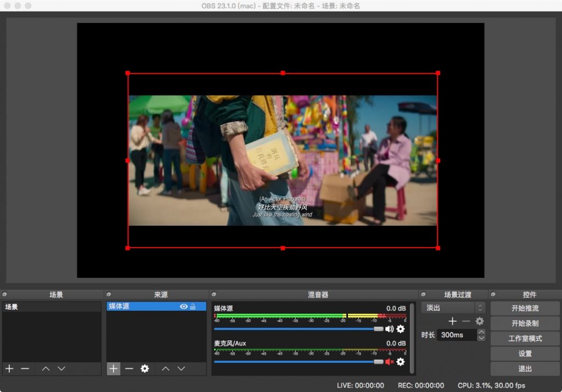562x392 pixels.
Task: Click the 0.0 dB value of 麦克风/Aux
Action: [396, 343]
